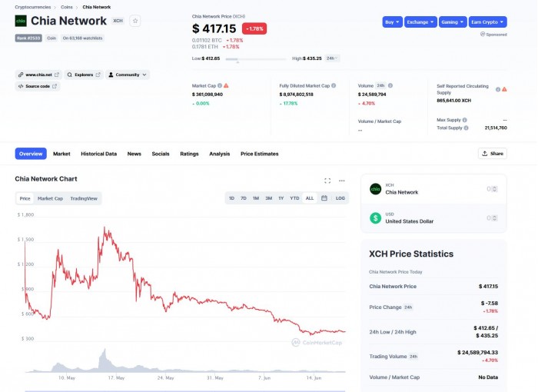Click the XCH converter amount field
538x392 pixels.
(x=491, y=189)
